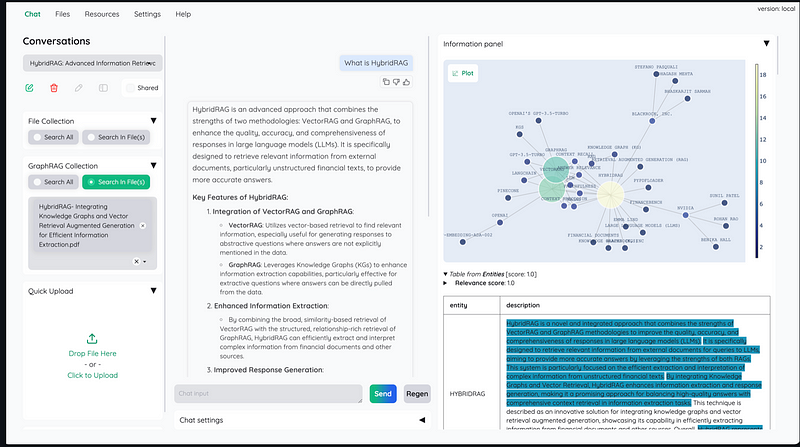Open the Help tab
The image size is (800, 447).
(183, 14)
